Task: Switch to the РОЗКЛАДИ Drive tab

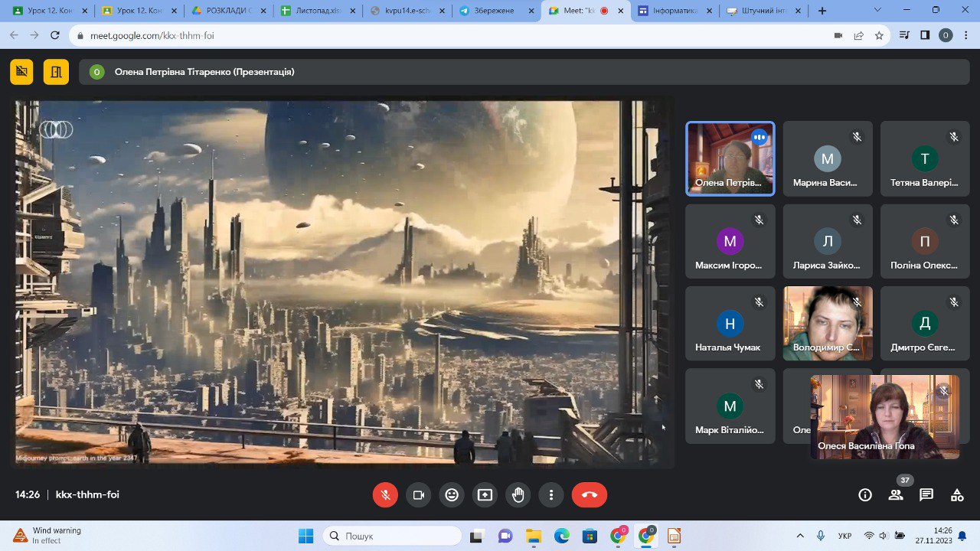Action: tap(229, 11)
